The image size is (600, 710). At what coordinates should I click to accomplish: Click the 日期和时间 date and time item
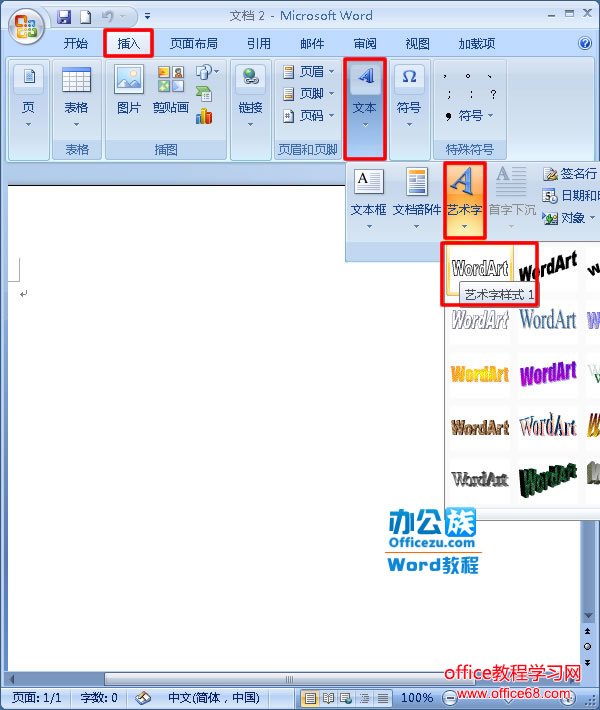(x=571, y=196)
